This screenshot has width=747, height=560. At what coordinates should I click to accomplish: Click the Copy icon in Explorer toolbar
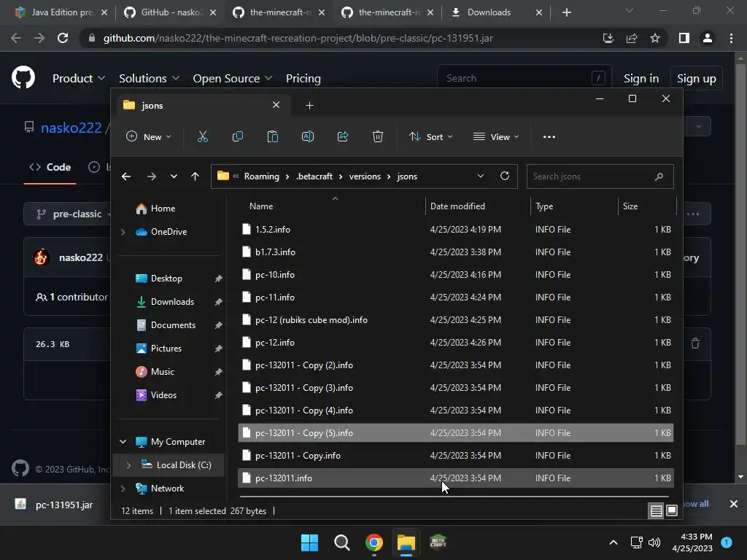click(237, 136)
